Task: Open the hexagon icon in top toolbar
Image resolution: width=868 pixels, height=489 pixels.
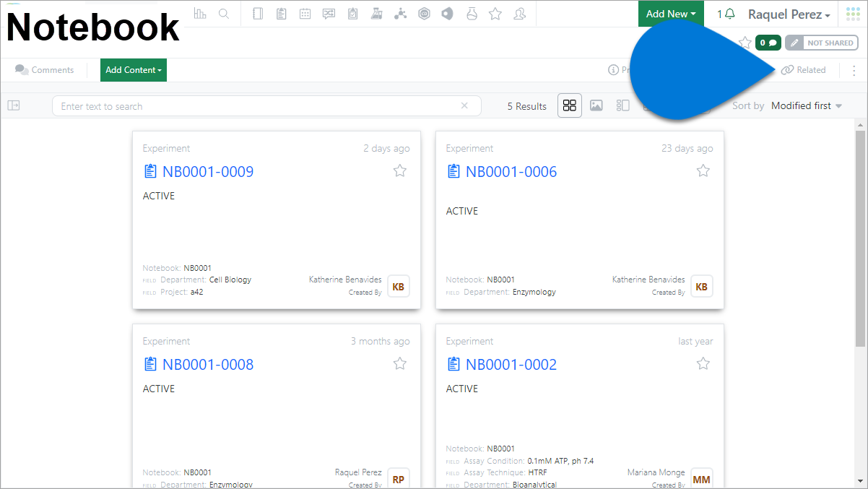Action: 425,14
